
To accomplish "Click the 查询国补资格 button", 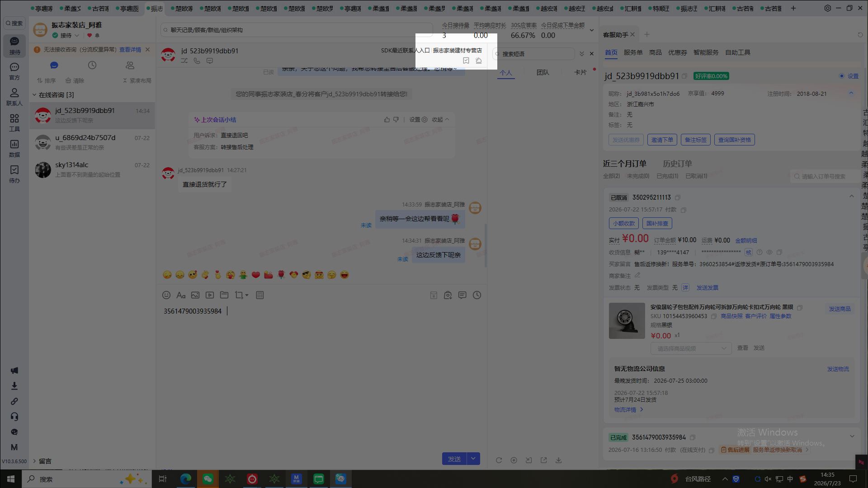I will (734, 140).
